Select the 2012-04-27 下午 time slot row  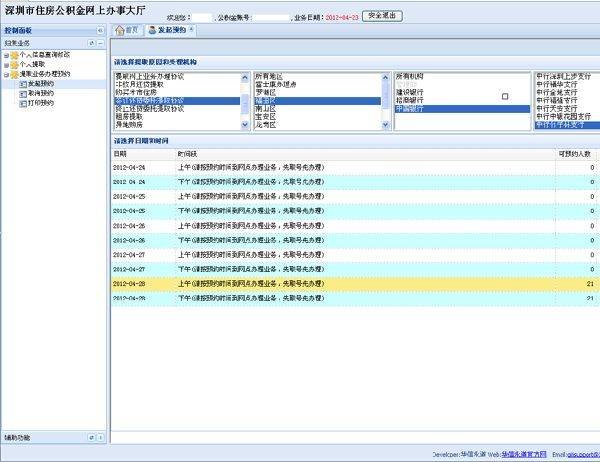click(x=355, y=269)
